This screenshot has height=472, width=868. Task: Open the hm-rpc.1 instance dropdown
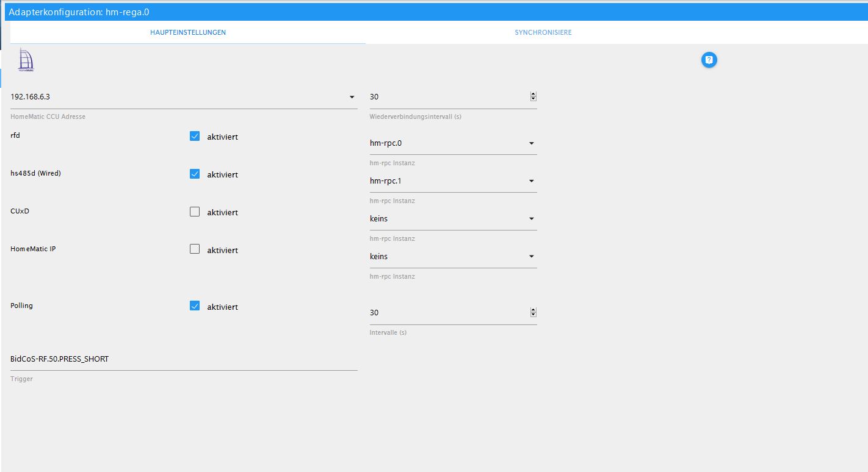(454, 181)
